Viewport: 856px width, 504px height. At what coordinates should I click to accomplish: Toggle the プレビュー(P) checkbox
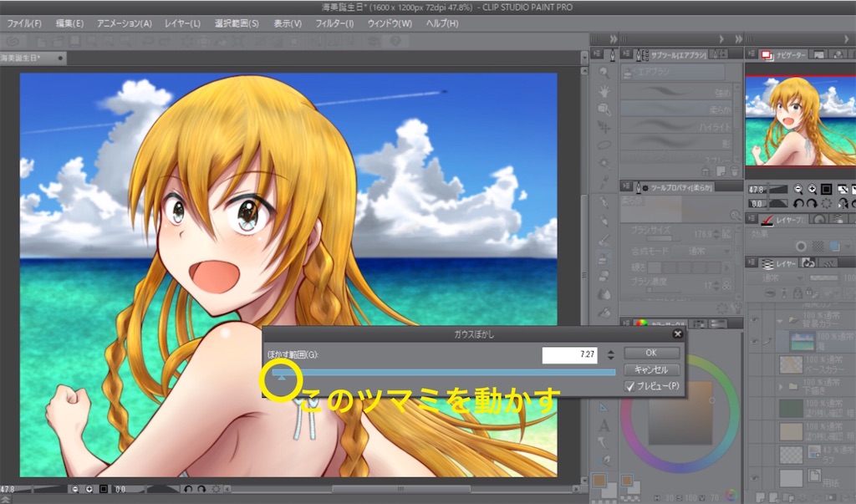pyautogui.click(x=630, y=386)
